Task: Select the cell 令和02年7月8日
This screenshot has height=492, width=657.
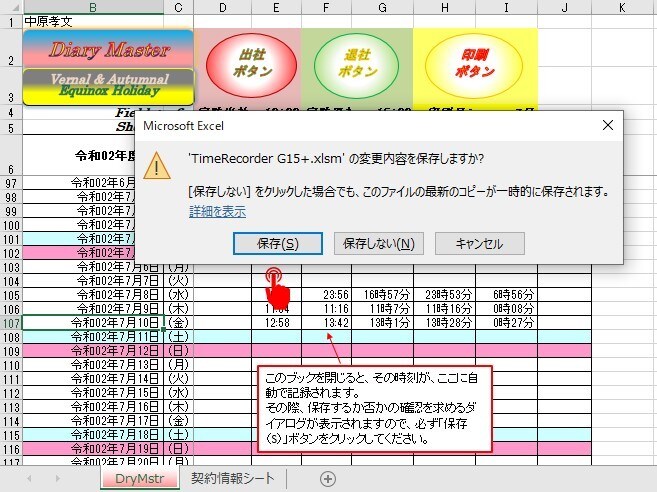Action: (x=93, y=295)
